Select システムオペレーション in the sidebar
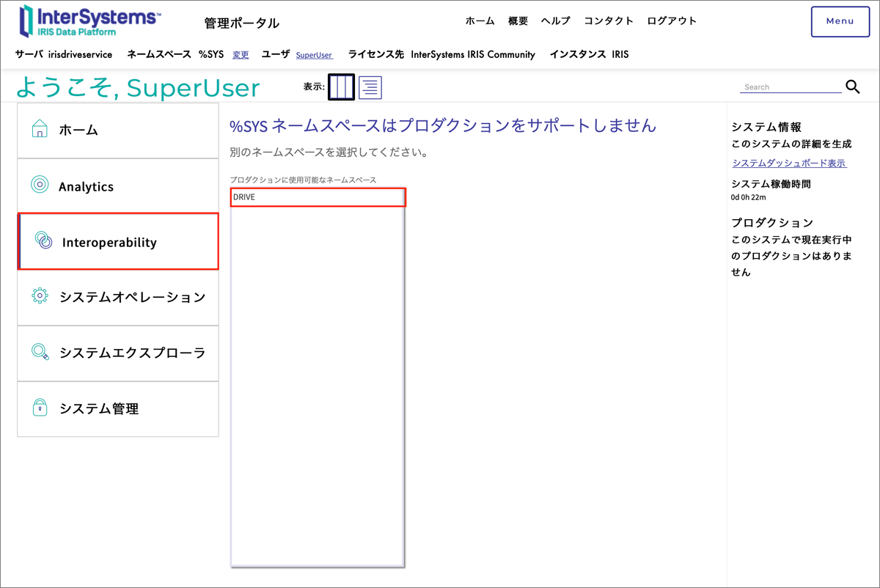Viewport: 880px width, 588px height. click(118, 297)
